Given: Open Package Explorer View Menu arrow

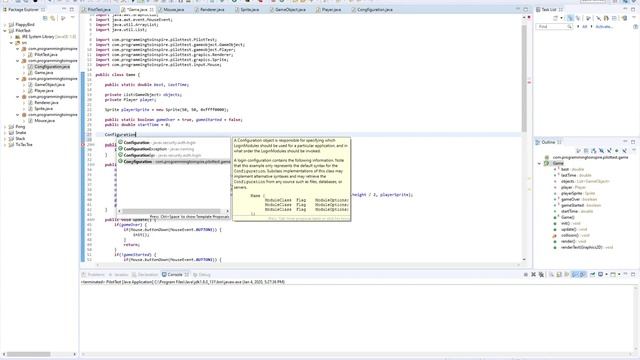Looking at the screenshot, I should click(73, 18).
